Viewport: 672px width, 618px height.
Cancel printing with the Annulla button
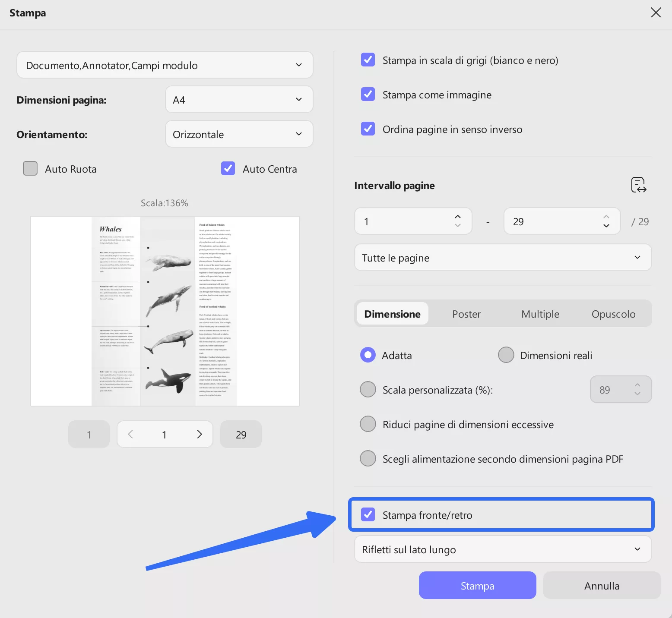[x=601, y=585]
